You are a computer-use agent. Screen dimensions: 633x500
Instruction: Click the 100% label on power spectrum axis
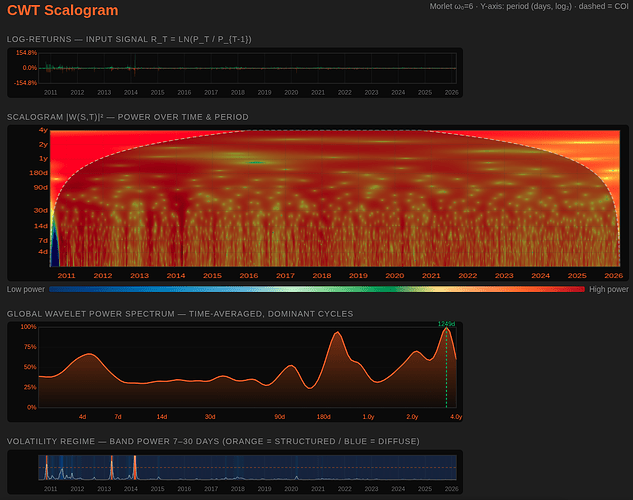tap(29, 327)
